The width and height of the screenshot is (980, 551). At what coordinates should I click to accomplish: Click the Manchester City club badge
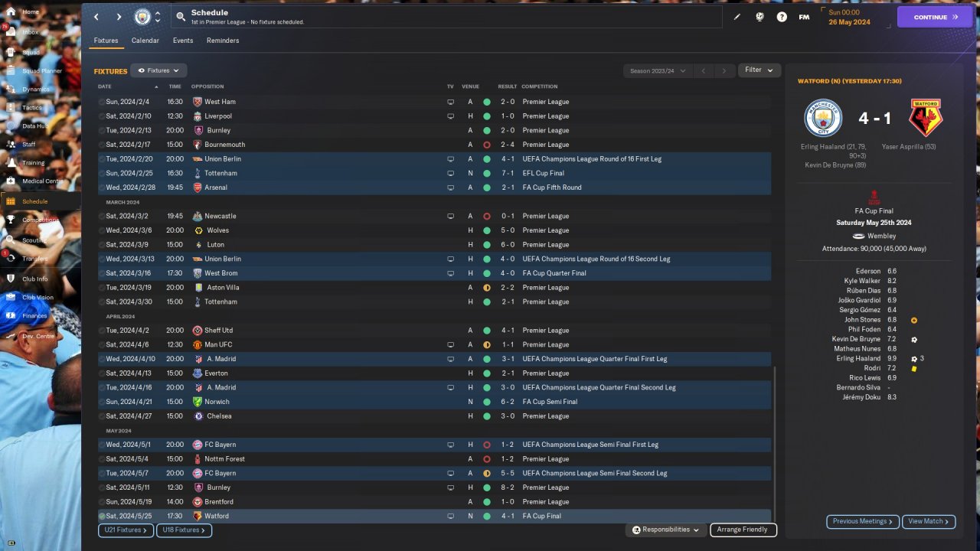coord(142,17)
